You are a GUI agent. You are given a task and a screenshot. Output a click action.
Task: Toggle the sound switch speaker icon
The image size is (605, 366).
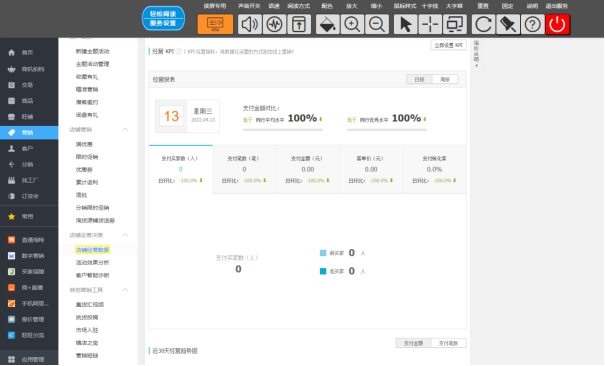point(250,24)
